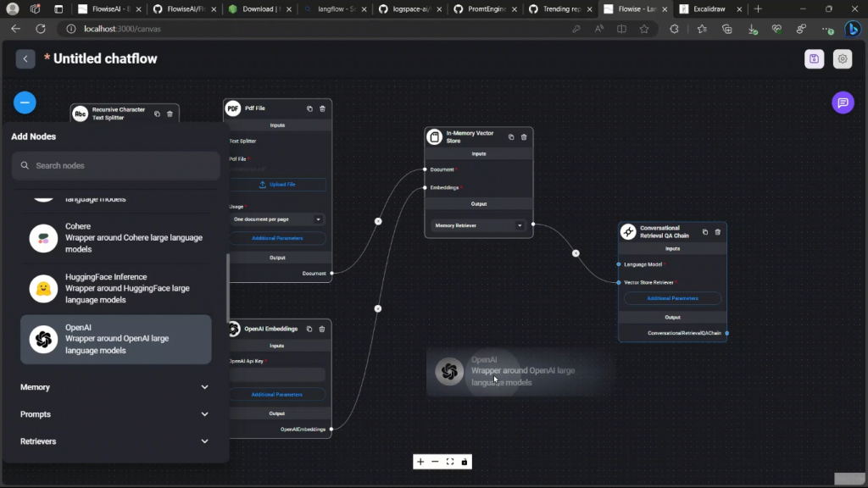Open browser extensions puzzle icon
Screen dimensions: 868x488
pyautogui.click(x=674, y=29)
